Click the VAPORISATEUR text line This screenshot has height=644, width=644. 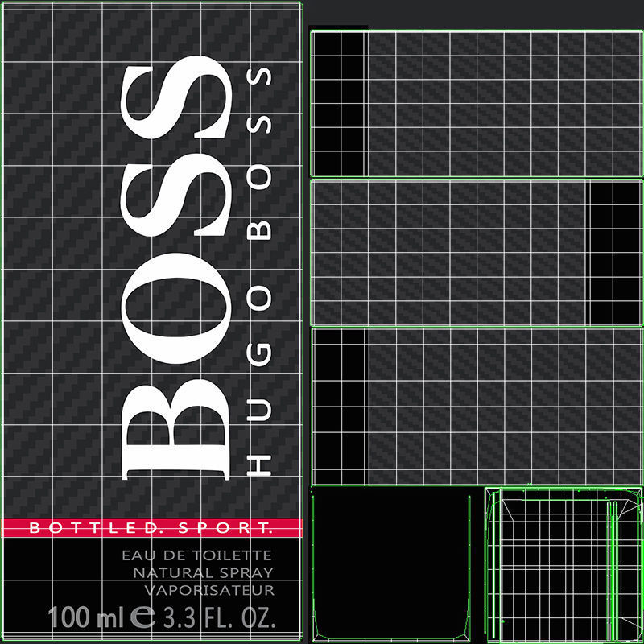(x=209, y=590)
